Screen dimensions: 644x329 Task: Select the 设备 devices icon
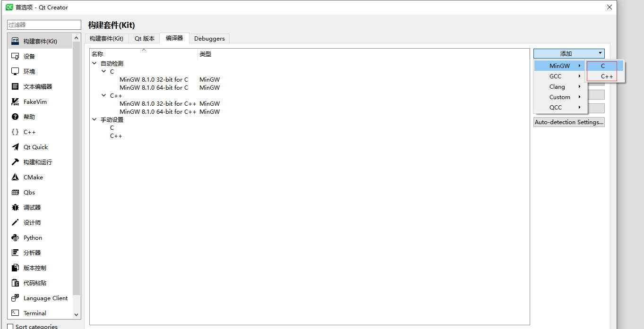click(x=15, y=56)
